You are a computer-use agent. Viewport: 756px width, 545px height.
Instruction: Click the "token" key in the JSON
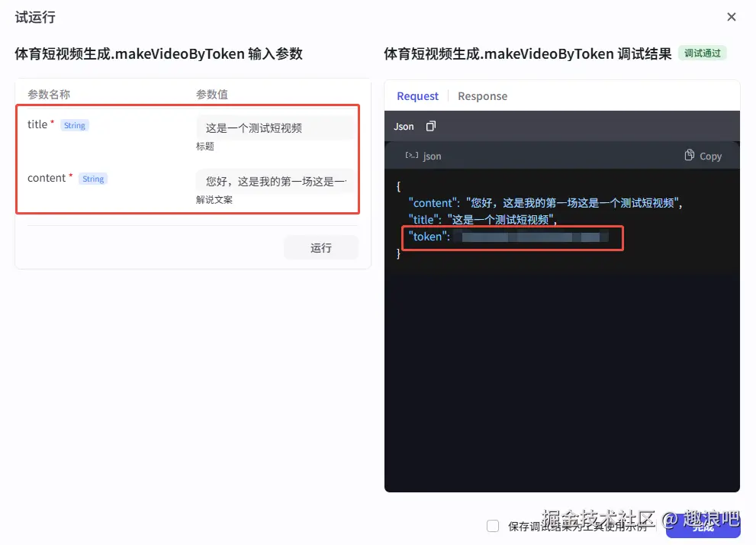click(x=429, y=237)
